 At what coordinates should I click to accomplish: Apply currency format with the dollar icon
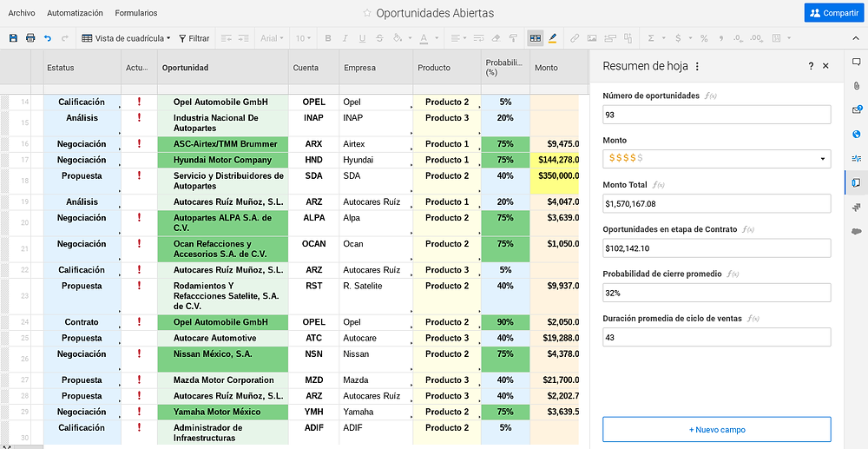pyautogui.click(x=678, y=38)
